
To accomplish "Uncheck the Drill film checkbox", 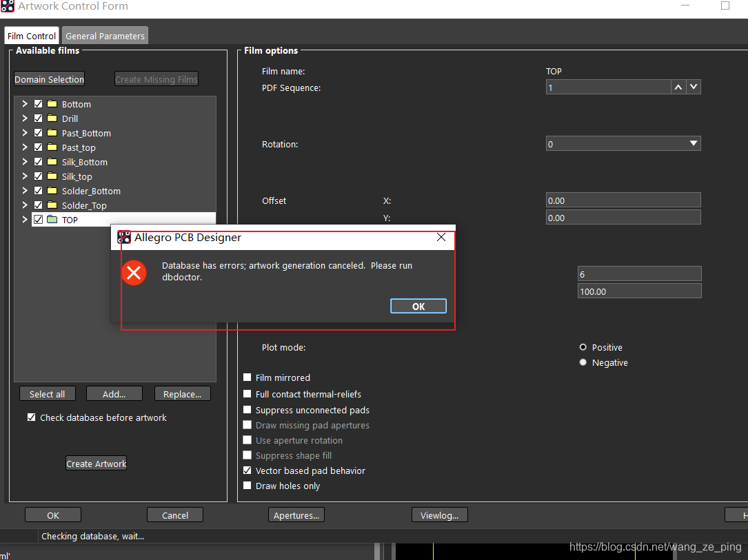I will pyautogui.click(x=38, y=118).
